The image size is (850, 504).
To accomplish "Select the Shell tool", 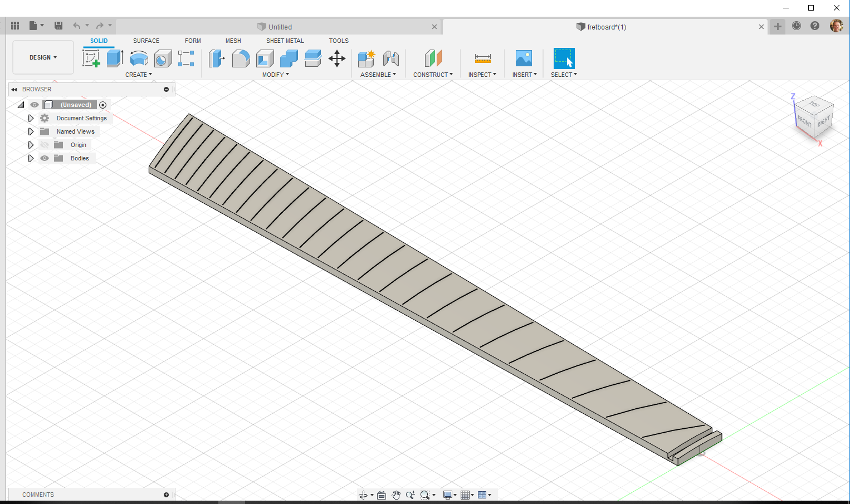I will click(x=265, y=58).
